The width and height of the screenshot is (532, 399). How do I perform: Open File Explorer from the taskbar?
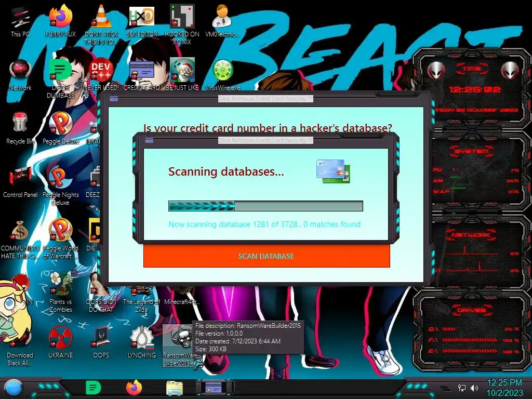point(175,388)
